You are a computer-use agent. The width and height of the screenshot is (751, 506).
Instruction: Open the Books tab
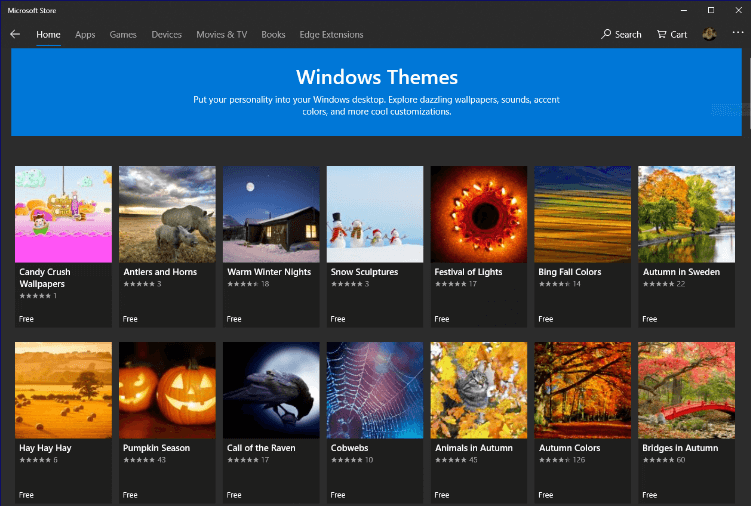click(273, 34)
